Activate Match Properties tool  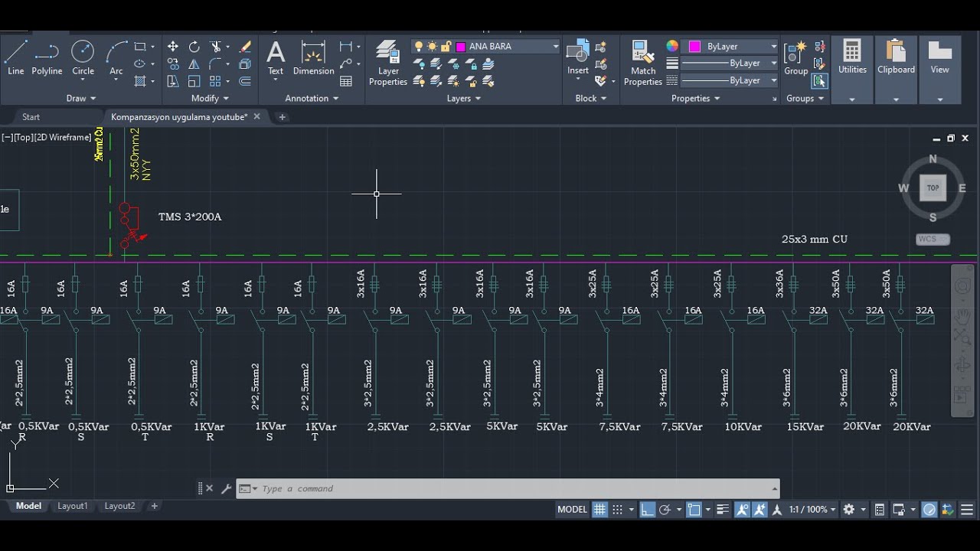[x=643, y=63]
